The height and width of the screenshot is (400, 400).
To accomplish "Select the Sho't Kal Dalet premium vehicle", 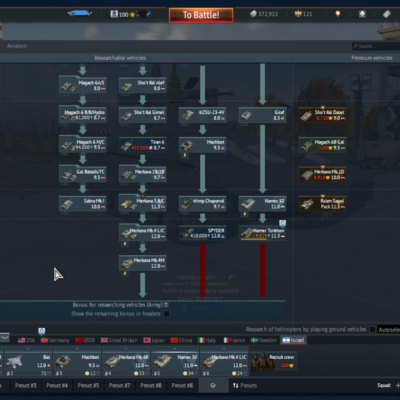I will [x=322, y=115].
